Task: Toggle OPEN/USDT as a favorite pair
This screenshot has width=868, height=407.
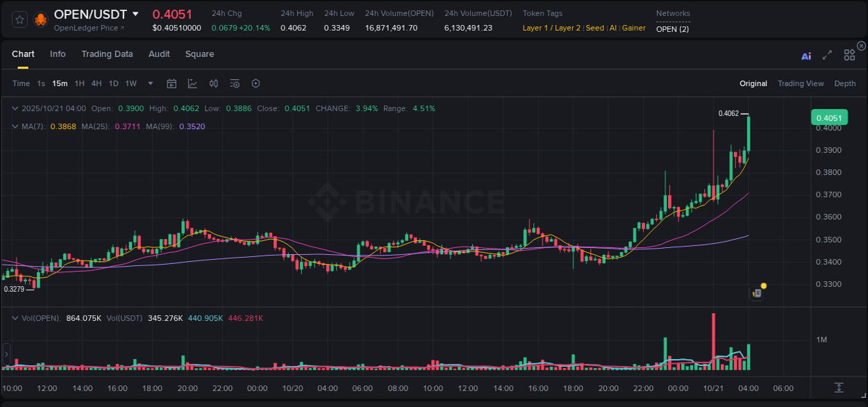Action: [x=19, y=19]
